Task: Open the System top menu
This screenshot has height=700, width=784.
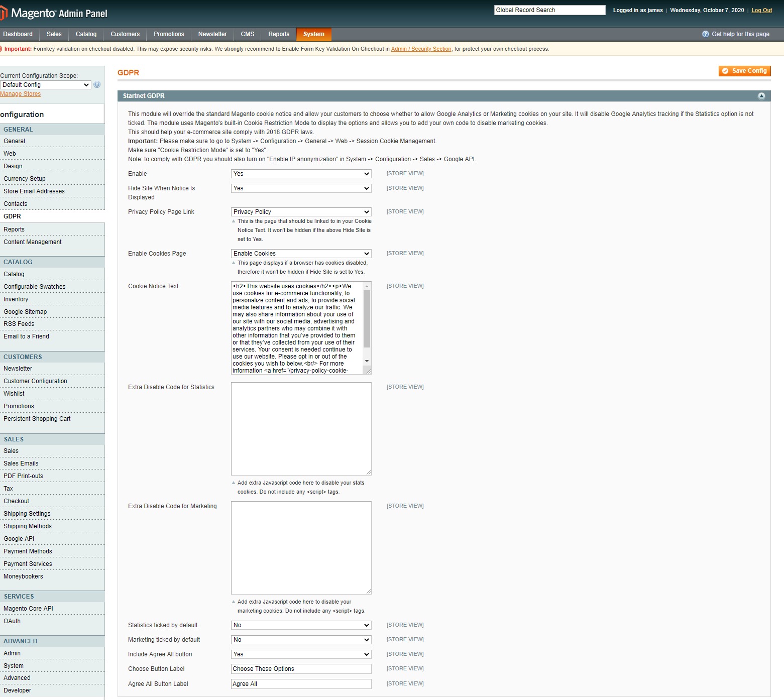Action: (314, 34)
